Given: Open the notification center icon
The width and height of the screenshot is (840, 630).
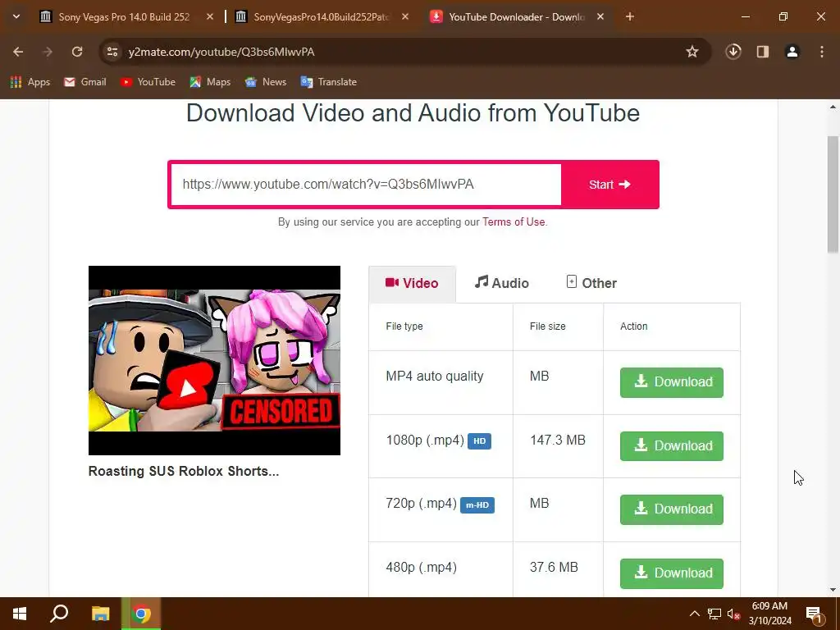Looking at the screenshot, I should coord(814,614).
